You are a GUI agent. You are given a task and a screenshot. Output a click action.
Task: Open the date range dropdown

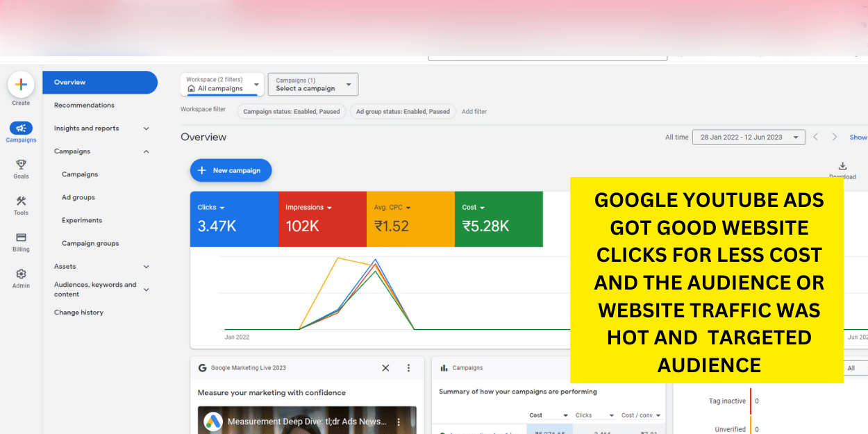tap(749, 137)
